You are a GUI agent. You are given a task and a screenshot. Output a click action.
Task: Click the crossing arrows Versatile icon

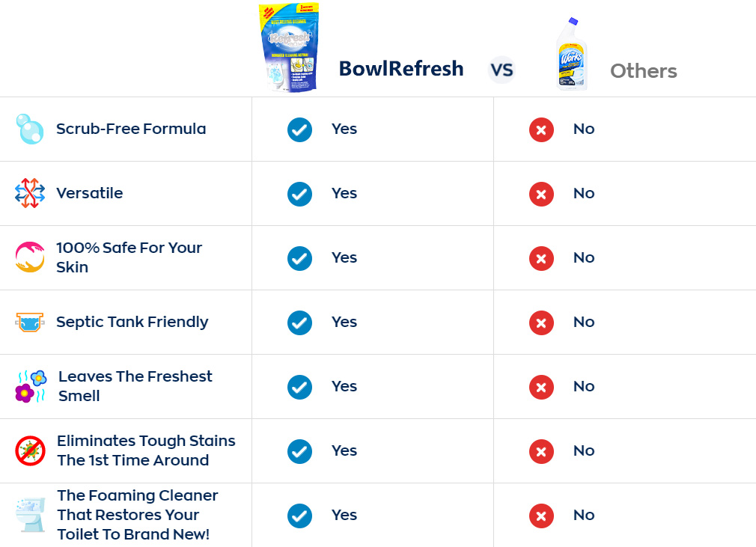click(x=30, y=193)
